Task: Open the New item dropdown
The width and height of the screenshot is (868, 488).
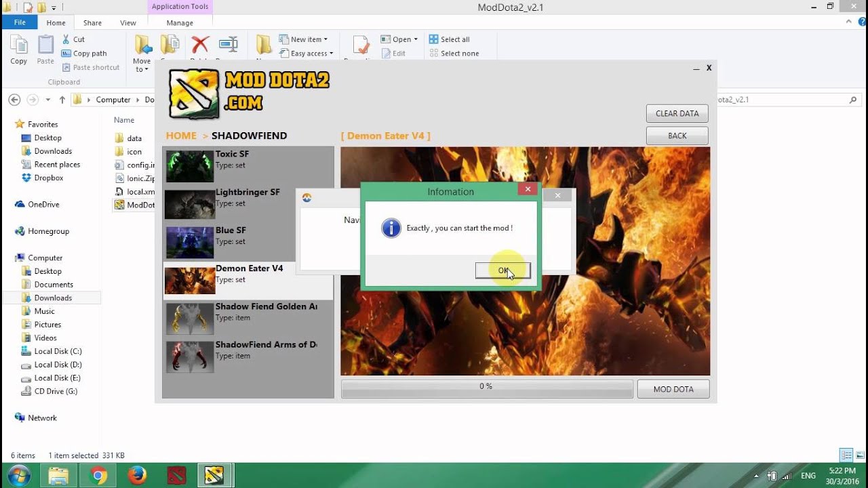Action: click(x=303, y=39)
